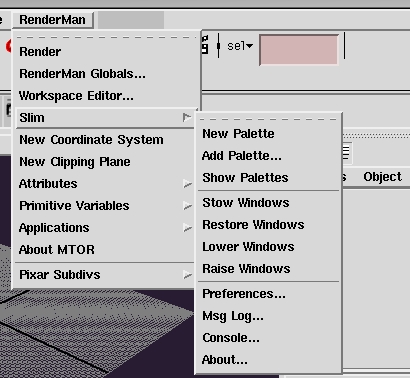Click the Object column header

click(382, 177)
